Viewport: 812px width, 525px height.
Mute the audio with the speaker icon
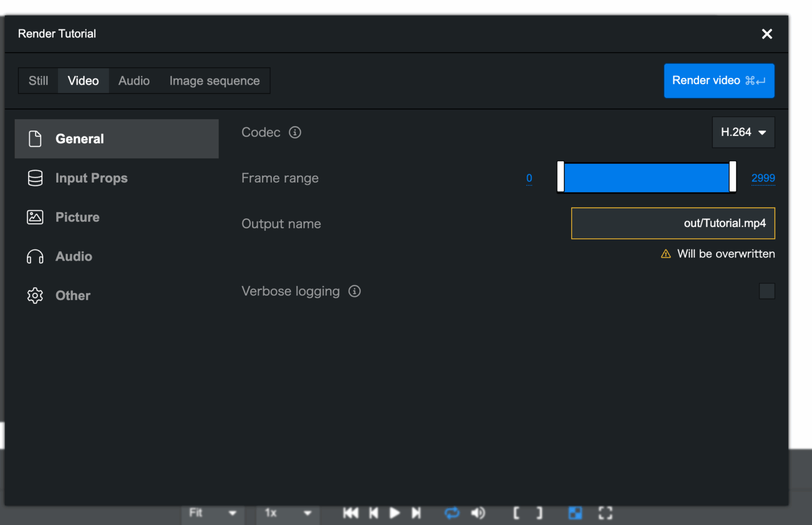(478, 513)
